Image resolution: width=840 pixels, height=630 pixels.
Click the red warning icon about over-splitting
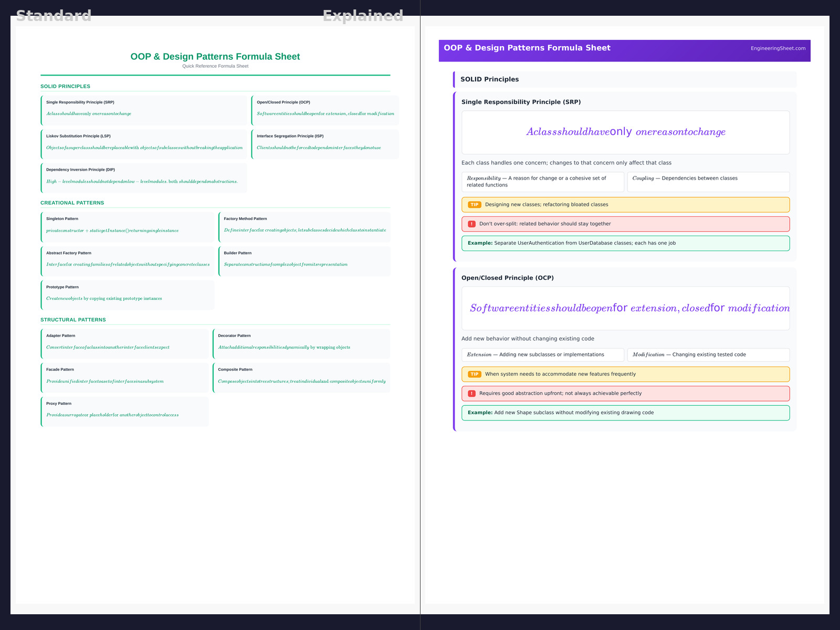point(471,224)
